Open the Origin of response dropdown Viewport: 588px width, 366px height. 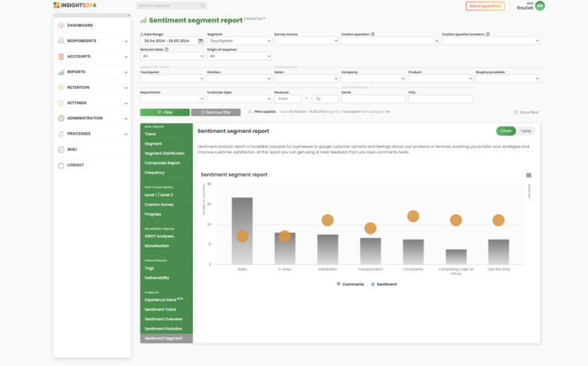240,56
